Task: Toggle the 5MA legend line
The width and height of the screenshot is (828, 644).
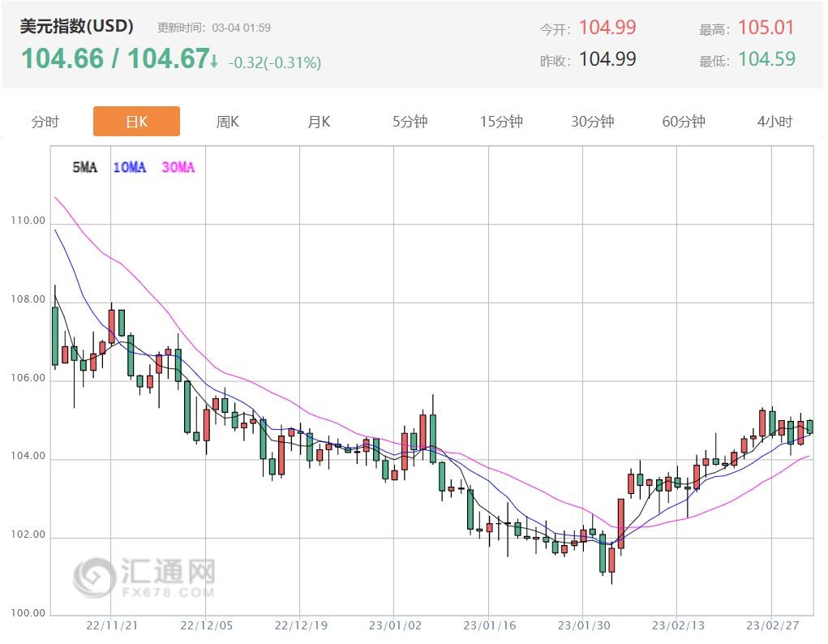Action: point(84,167)
